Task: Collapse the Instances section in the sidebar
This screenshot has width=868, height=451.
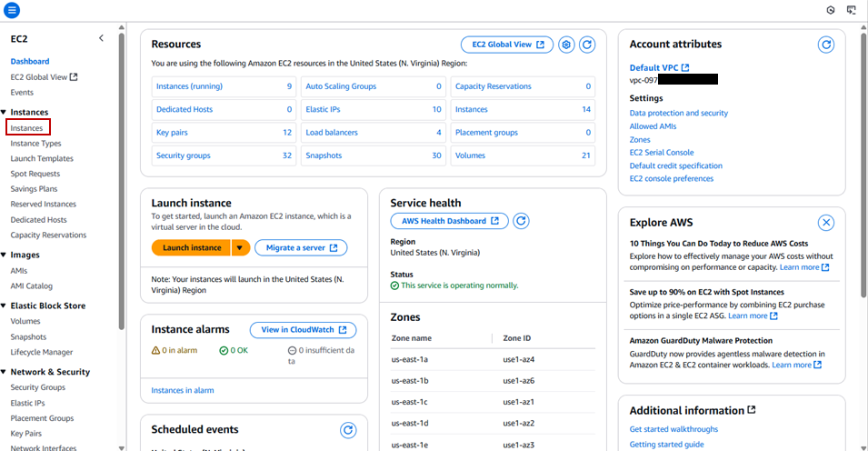Action: tap(5, 113)
